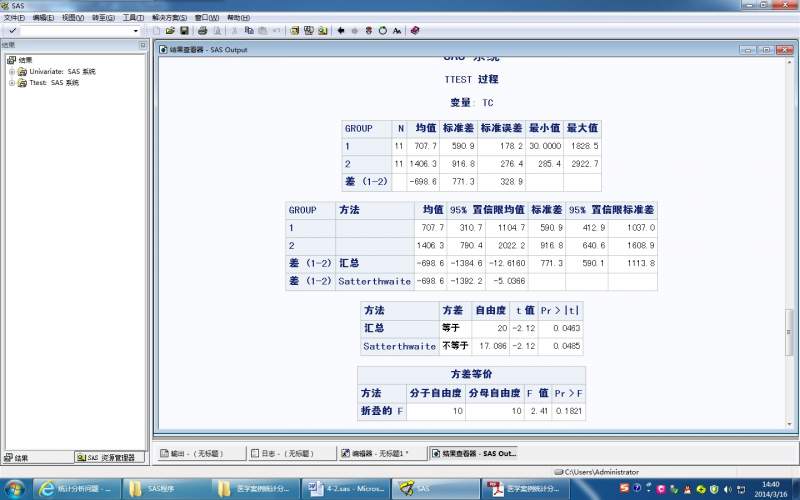
Task: Open the SAS Help book icon
Action: [x=415, y=31]
